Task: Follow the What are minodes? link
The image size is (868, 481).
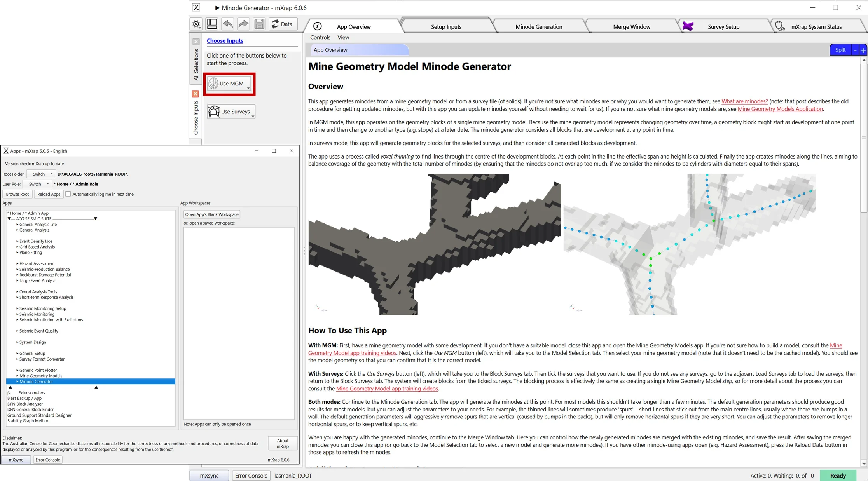Action: [x=744, y=101]
